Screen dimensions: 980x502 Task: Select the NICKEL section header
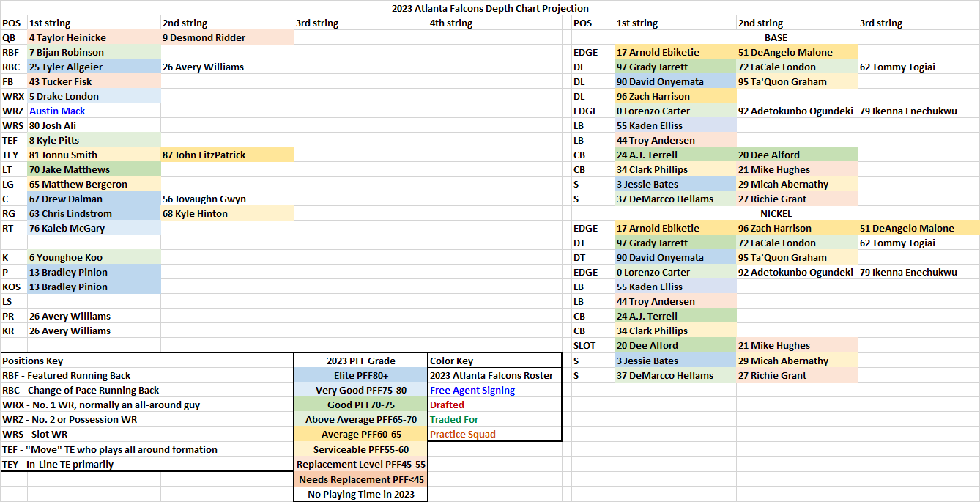point(776,213)
